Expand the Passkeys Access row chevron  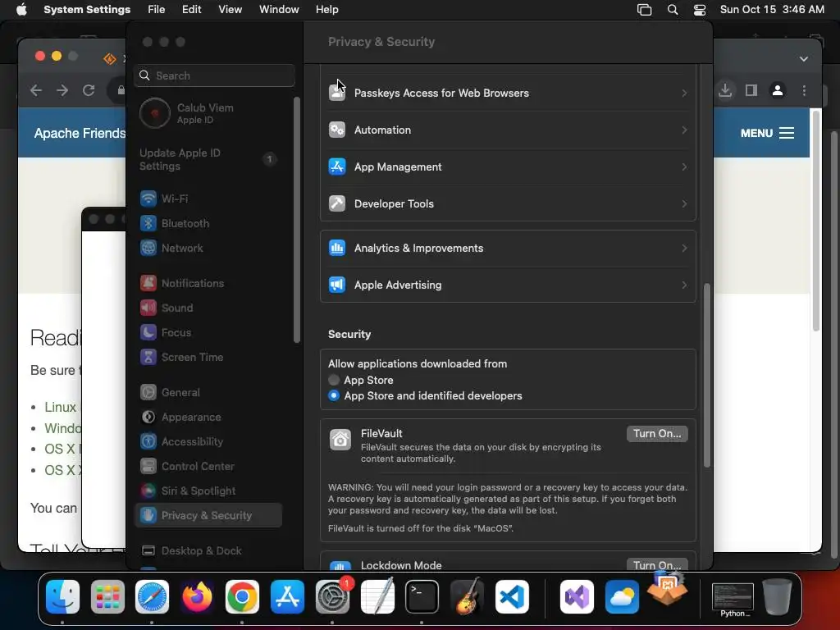(x=684, y=94)
